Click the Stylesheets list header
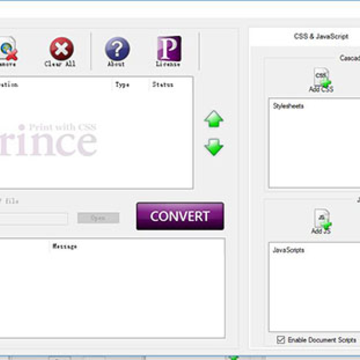 (288, 106)
